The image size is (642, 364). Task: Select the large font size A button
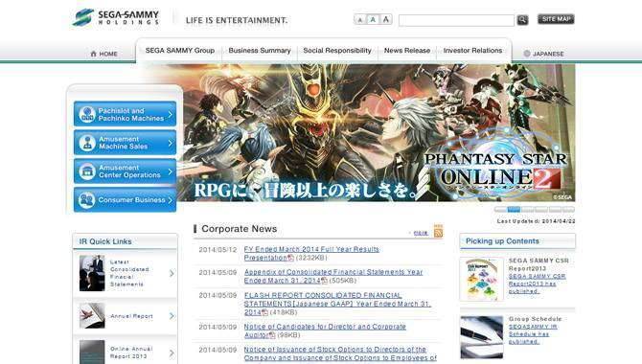point(386,19)
